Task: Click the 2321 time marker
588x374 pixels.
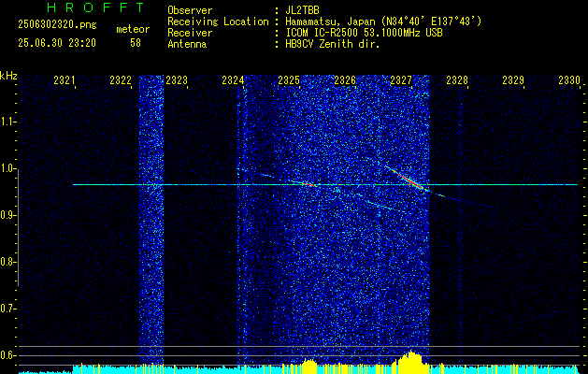Action: pyautogui.click(x=65, y=79)
